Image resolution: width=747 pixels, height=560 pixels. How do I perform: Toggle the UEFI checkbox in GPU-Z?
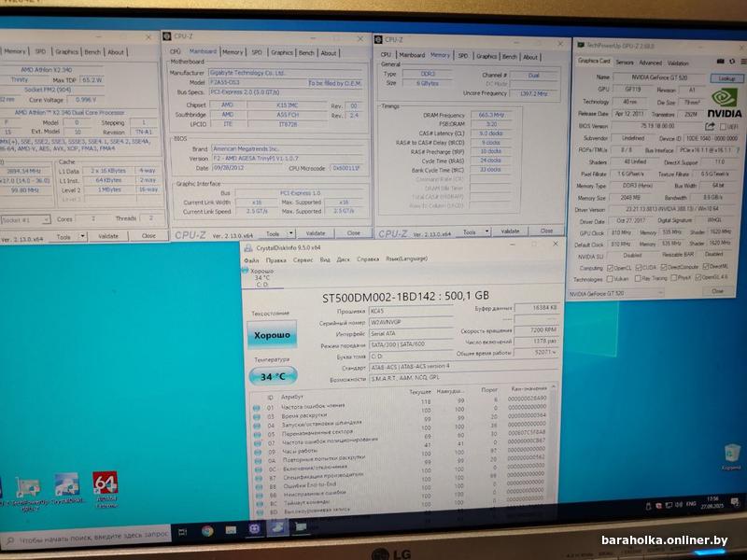point(723,126)
